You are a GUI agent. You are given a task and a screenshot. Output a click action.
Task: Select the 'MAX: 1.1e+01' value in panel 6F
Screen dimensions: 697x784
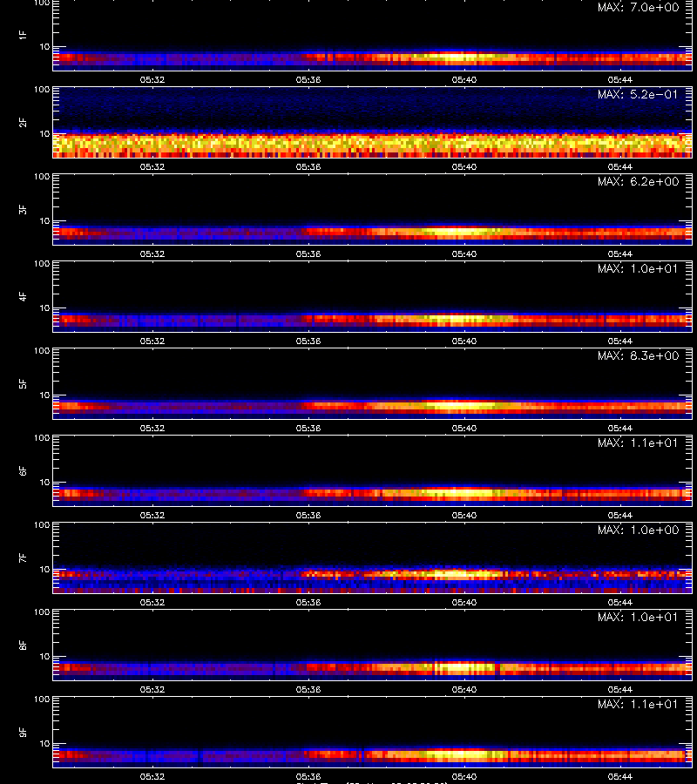click(x=638, y=443)
